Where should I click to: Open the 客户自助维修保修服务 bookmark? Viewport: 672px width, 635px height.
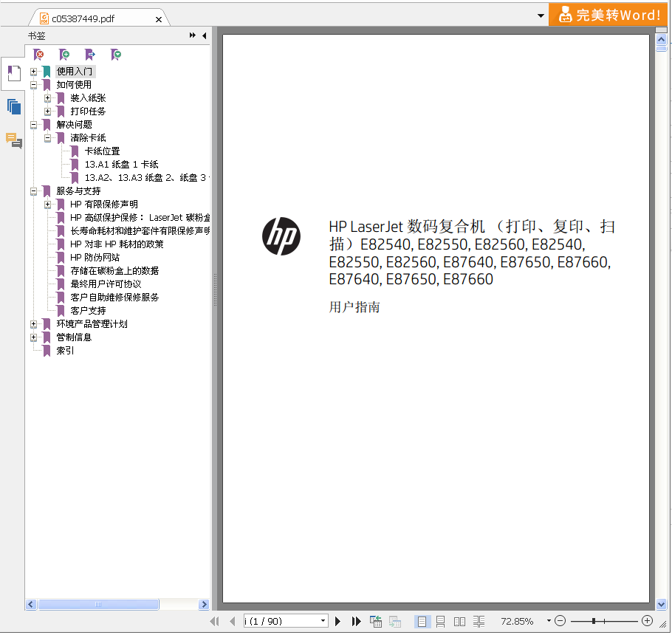click(114, 298)
